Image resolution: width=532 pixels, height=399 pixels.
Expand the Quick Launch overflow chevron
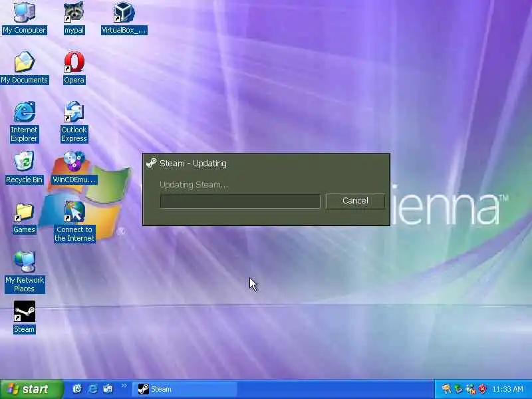pyautogui.click(x=124, y=386)
